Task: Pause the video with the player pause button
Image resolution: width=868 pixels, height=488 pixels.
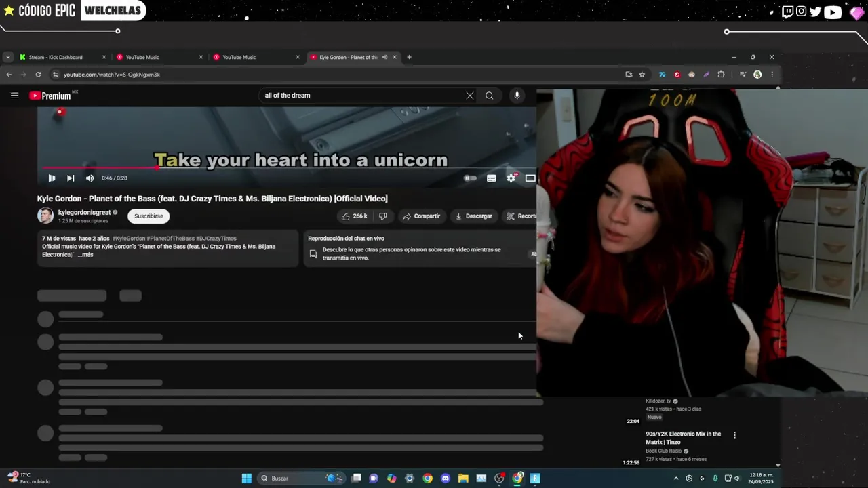Action: pyautogui.click(x=52, y=178)
